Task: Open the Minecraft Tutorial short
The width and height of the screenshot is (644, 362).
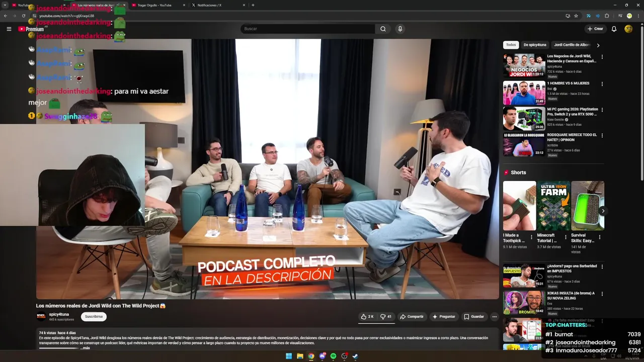Action: pyautogui.click(x=553, y=206)
